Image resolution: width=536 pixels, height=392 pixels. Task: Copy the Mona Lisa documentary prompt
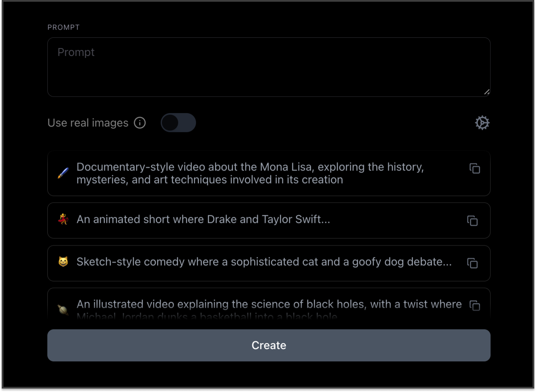point(475,168)
